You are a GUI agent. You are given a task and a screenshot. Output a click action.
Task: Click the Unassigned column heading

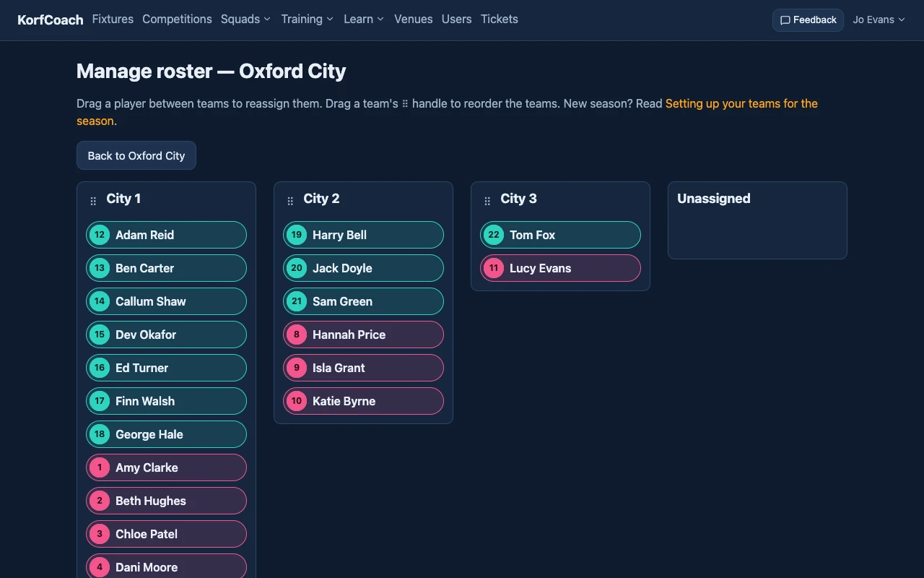tap(714, 199)
